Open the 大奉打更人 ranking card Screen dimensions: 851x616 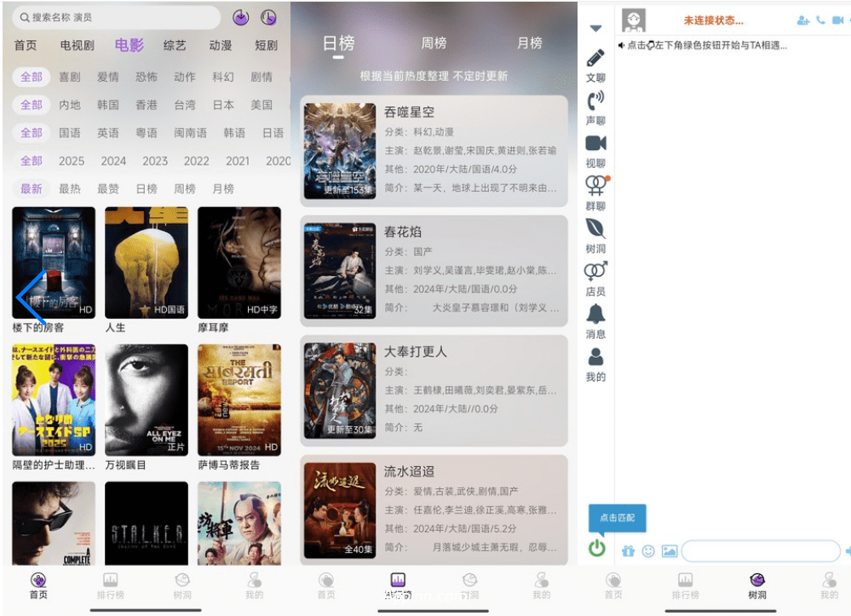pyautogui.click(x=434, y=391)
